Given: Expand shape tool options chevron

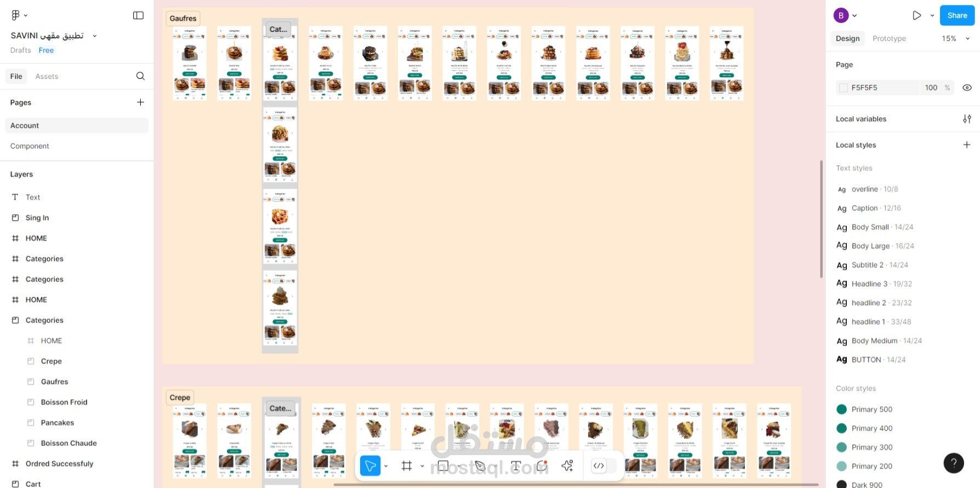Looking at the screenshot, I should pyautogui.click(x=458, y=466).
